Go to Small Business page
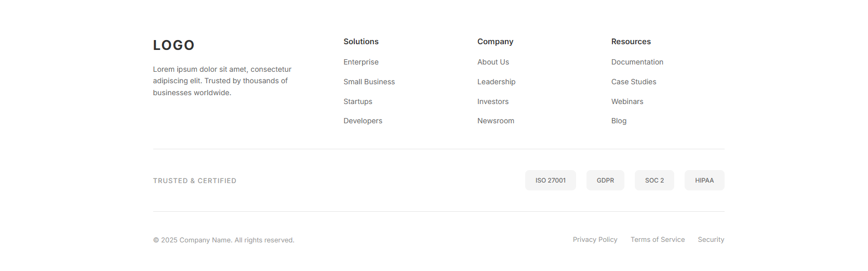The image size is (868, 271). 369,82
